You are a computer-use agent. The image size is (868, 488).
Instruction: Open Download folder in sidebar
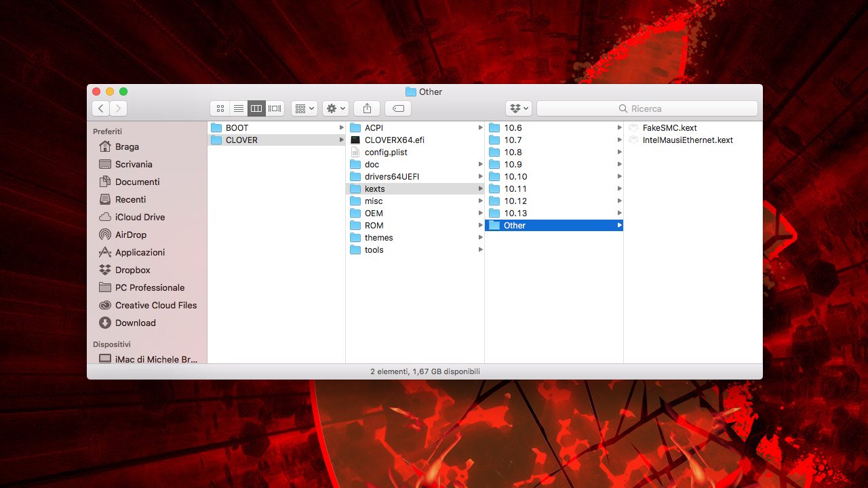pos(135,323)
